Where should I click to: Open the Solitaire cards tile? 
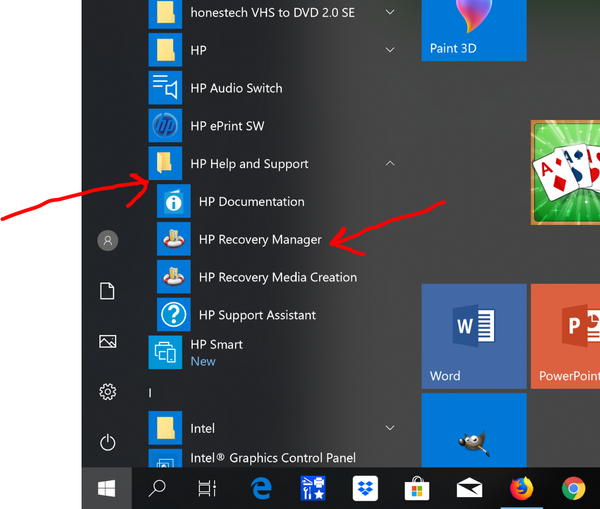[566, 173]
